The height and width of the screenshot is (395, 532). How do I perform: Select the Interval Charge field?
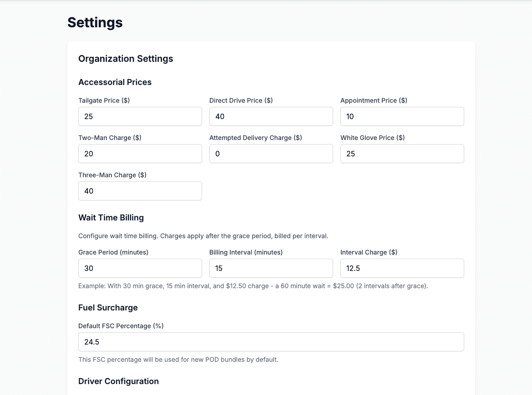pos(402,268)
